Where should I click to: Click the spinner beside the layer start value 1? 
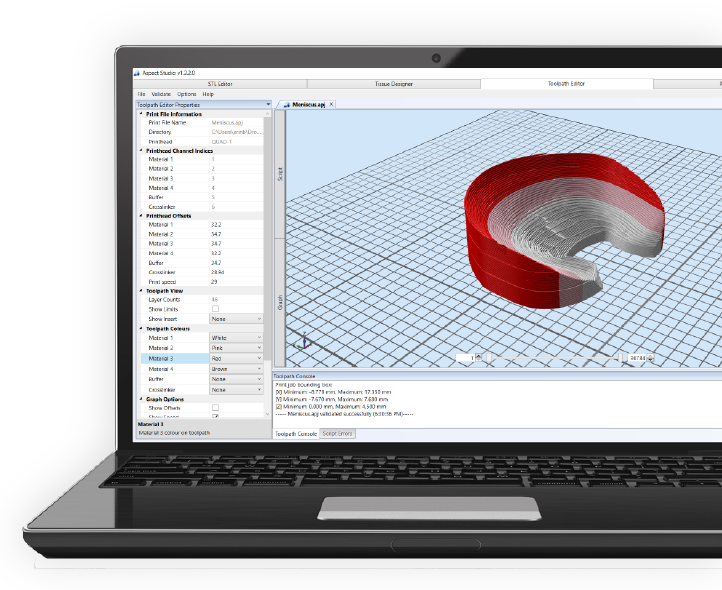click(479, 357)
